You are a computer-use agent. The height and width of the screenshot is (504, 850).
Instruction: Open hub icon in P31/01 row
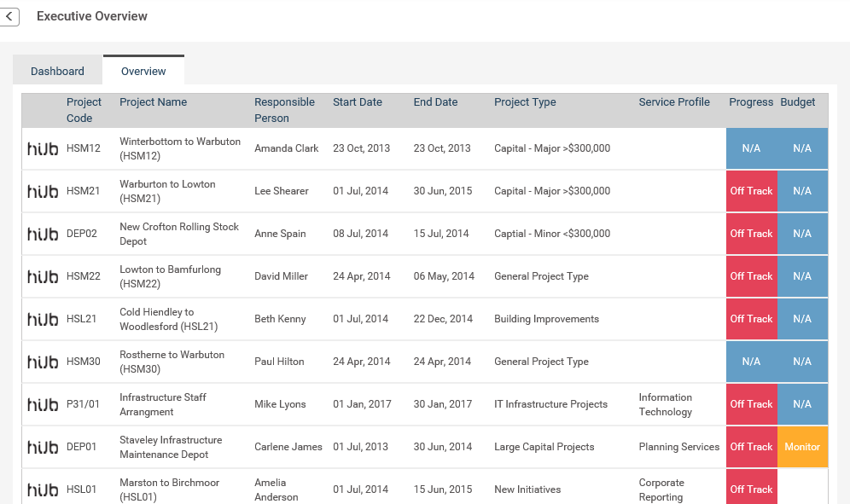pos(43,404)
